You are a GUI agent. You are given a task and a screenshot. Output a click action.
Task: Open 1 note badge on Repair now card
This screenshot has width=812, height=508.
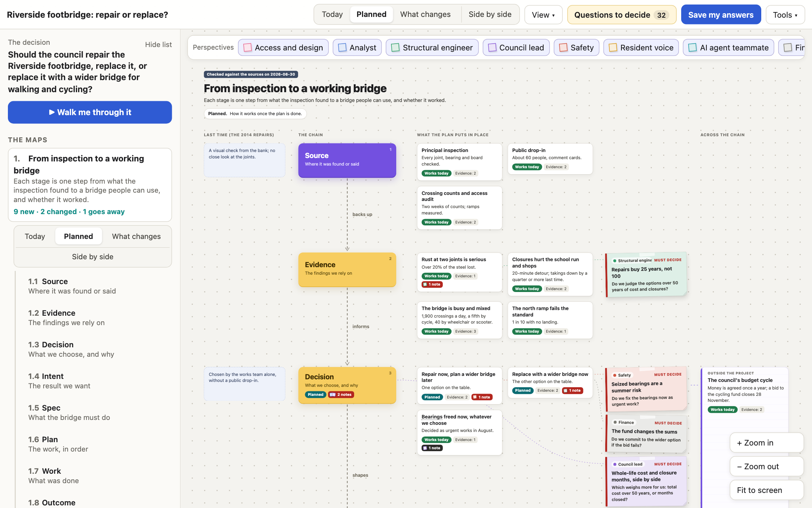point(482,397)
